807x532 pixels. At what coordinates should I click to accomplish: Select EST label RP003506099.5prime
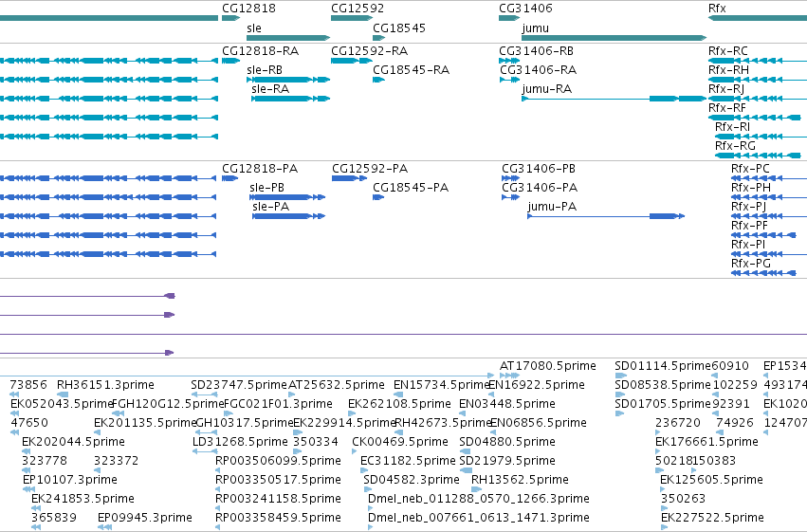click(278, 461)
